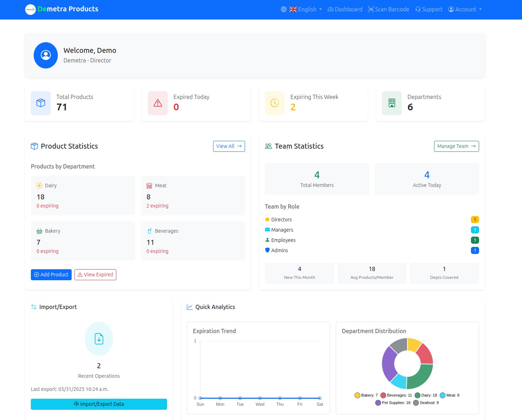
Task: Click the View Expired button
Action: [x=95, y=275]
